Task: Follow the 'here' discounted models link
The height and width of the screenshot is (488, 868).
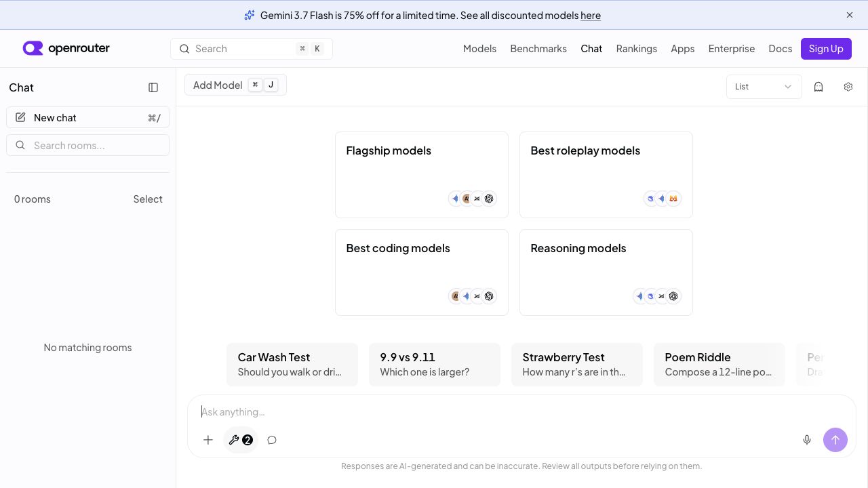Action: (591, 15)
